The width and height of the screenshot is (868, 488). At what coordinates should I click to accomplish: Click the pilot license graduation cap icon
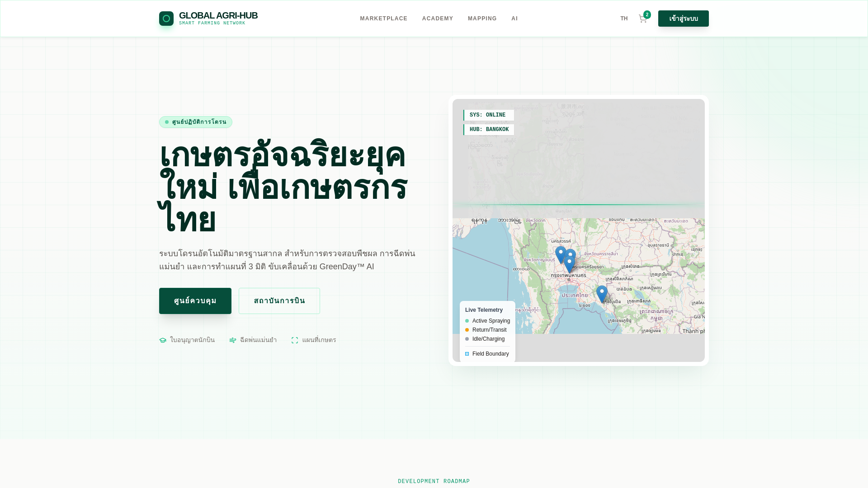(x=163, y=340)
